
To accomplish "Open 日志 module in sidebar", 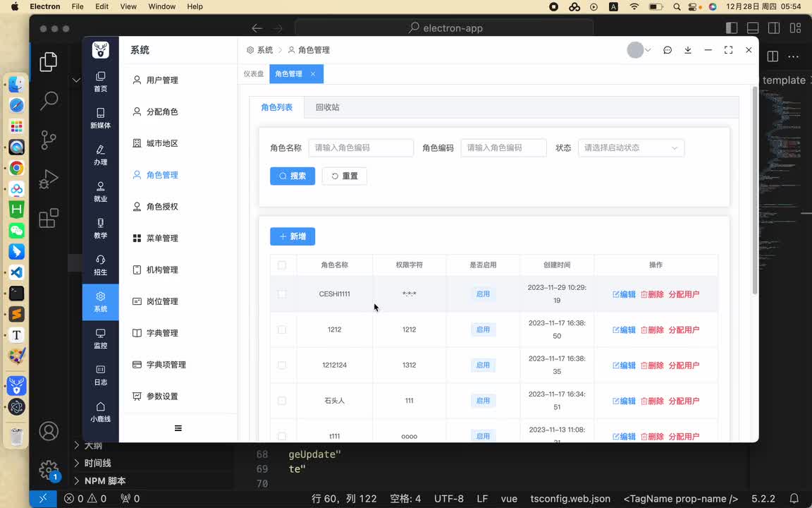I will 101,376.
